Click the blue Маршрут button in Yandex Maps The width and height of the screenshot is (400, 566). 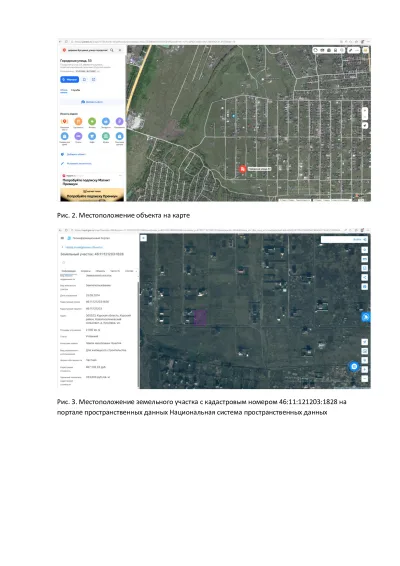(x=69, y=79)
